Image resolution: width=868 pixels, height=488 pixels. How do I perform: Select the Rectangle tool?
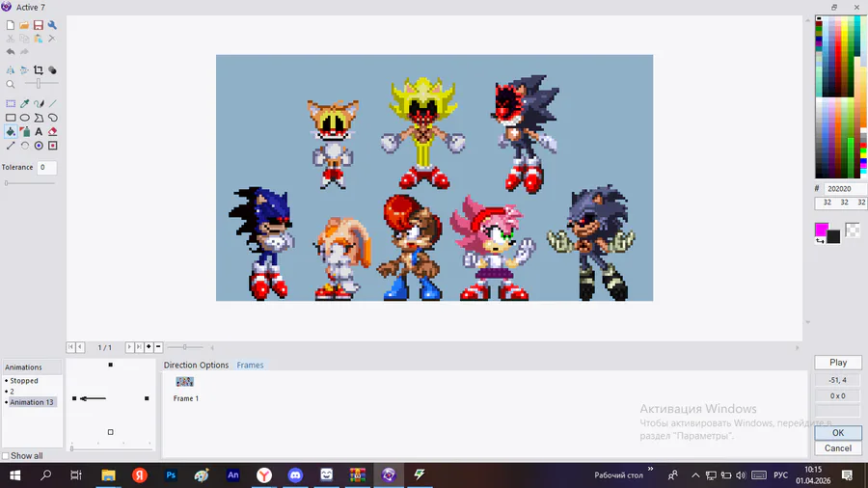coord(11,118)
